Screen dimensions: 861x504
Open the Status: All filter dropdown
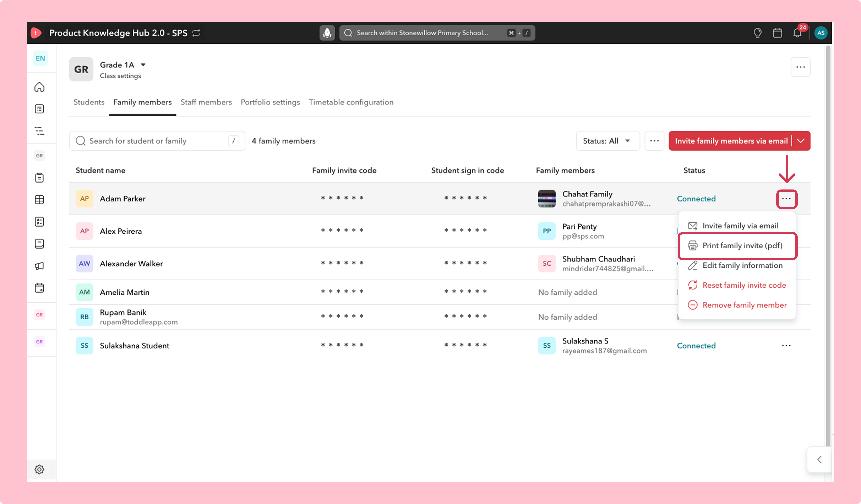[608, 141]
